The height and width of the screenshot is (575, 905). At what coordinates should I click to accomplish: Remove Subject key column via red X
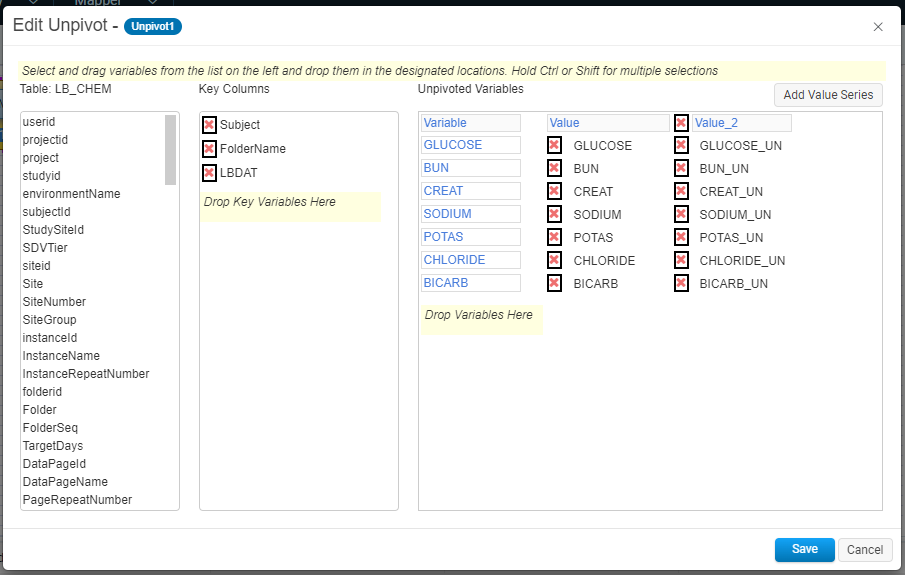(x=210, y=125)
